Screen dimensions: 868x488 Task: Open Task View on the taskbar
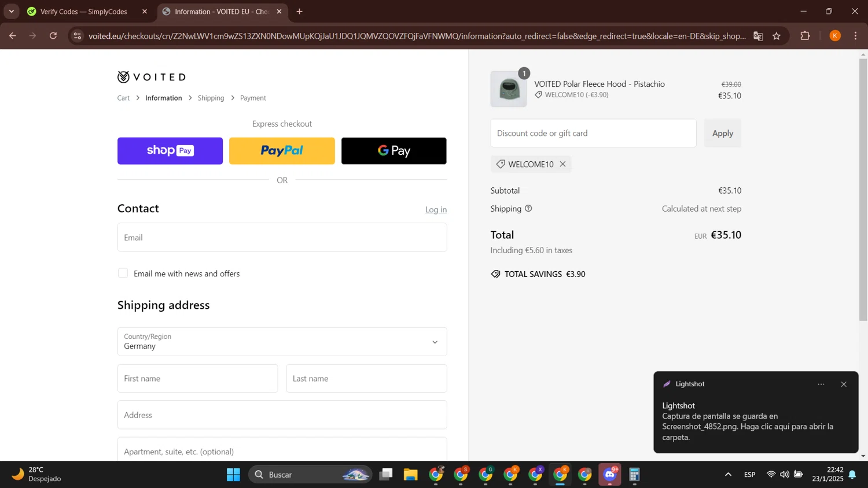click(386, 475)
